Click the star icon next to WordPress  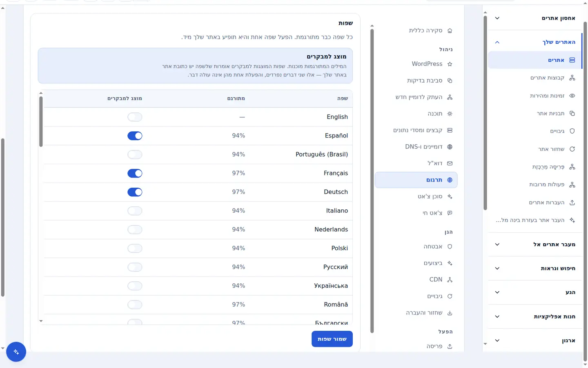click(450, 64)
